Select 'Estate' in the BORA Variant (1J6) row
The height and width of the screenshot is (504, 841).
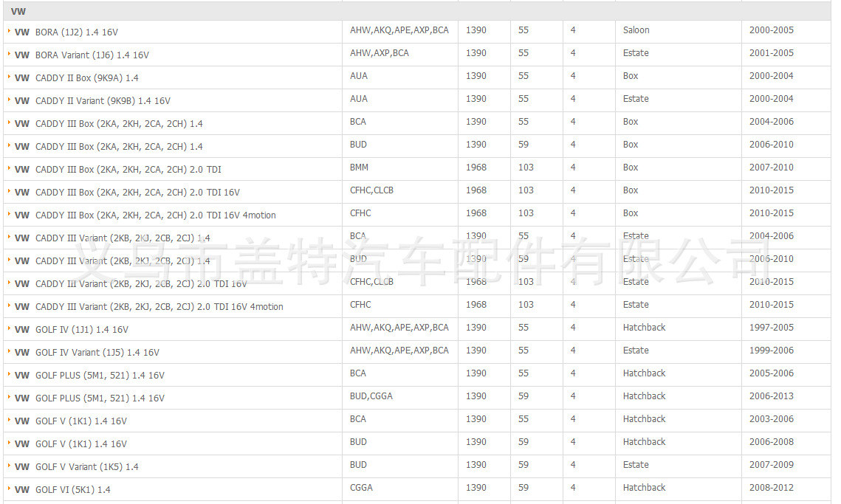(x=636, y=53)
